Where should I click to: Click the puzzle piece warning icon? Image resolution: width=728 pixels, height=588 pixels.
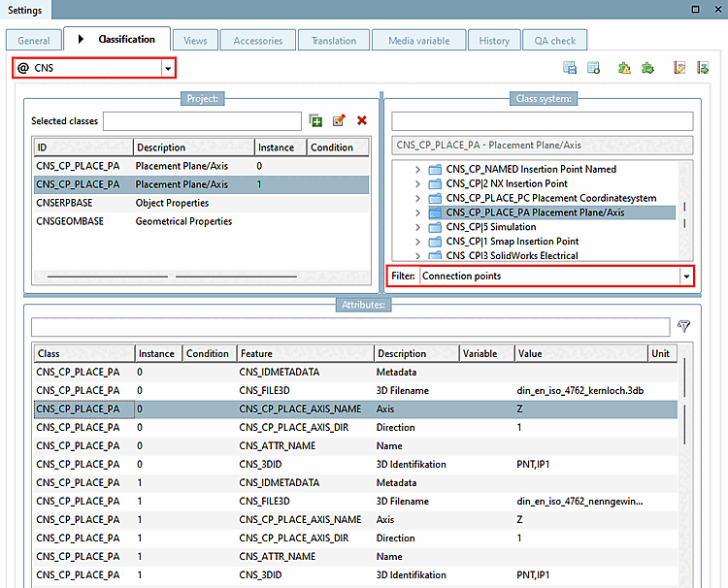pyautogui.click(x=624, y=68)
